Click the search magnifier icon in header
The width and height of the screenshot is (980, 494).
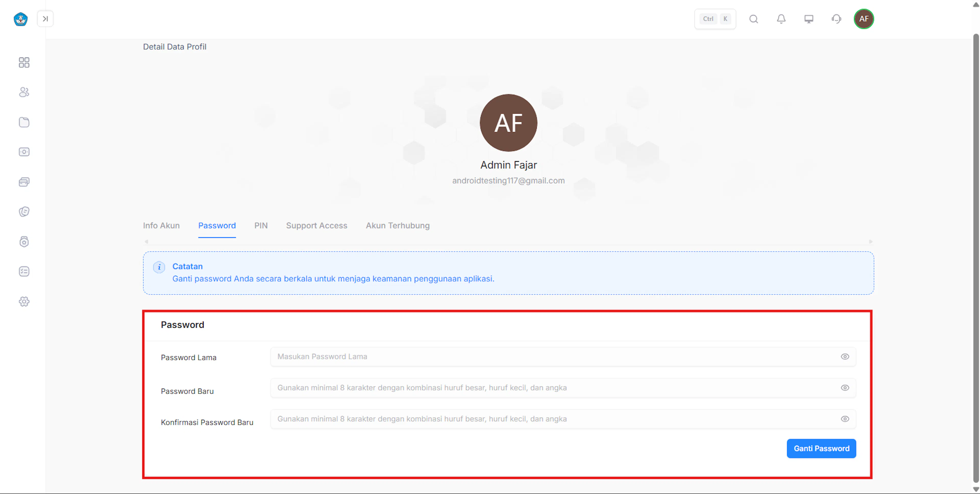tap(754, 19)
